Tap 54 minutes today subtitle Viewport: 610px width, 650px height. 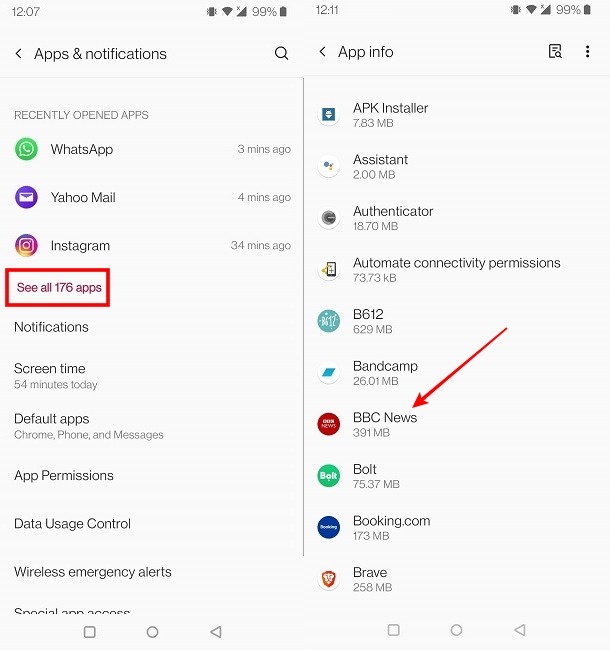[56, 385]
